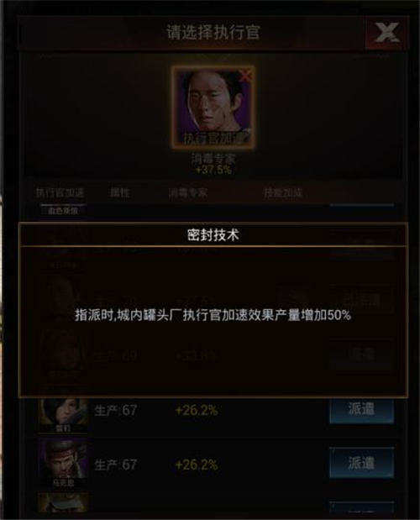The image size is (420, 520).
Task: Click the cut-off 派遣 button at list bottom
Action: coord(362,507)
